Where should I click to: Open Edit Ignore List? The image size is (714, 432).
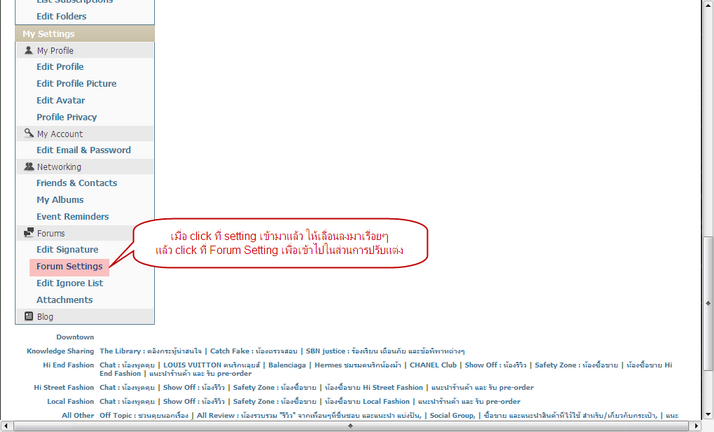69,283
